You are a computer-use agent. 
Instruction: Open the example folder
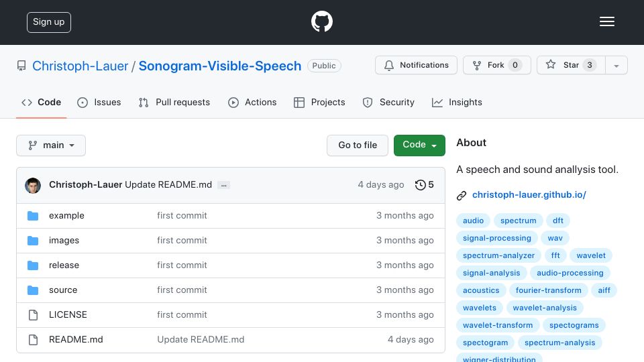coord(66,215)
